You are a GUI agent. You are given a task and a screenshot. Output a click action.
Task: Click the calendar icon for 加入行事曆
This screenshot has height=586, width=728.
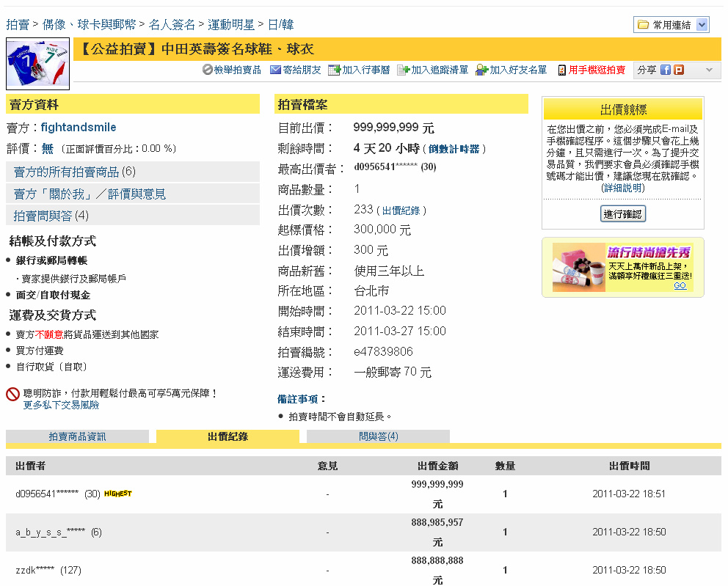(x=334, y=70)
